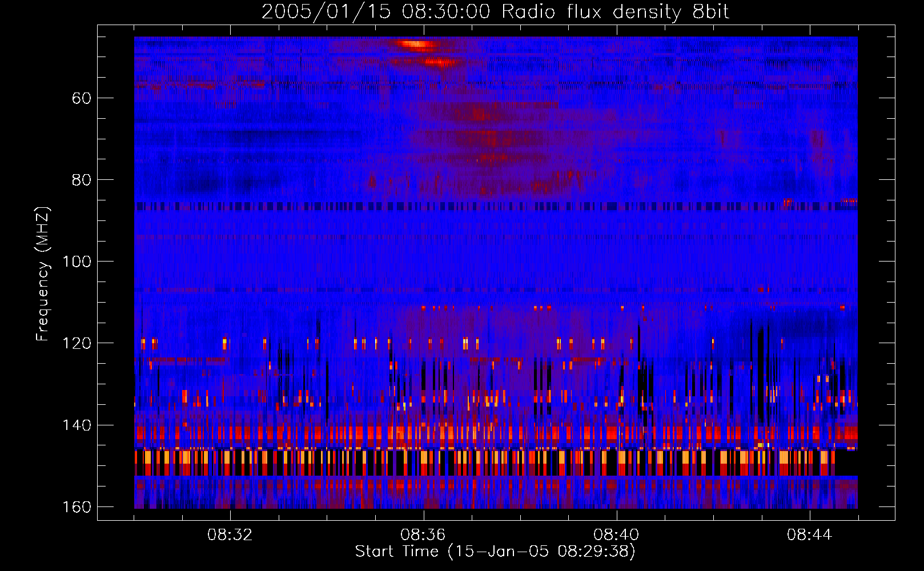Click the 120 frequency tick label

click(77, 343)
